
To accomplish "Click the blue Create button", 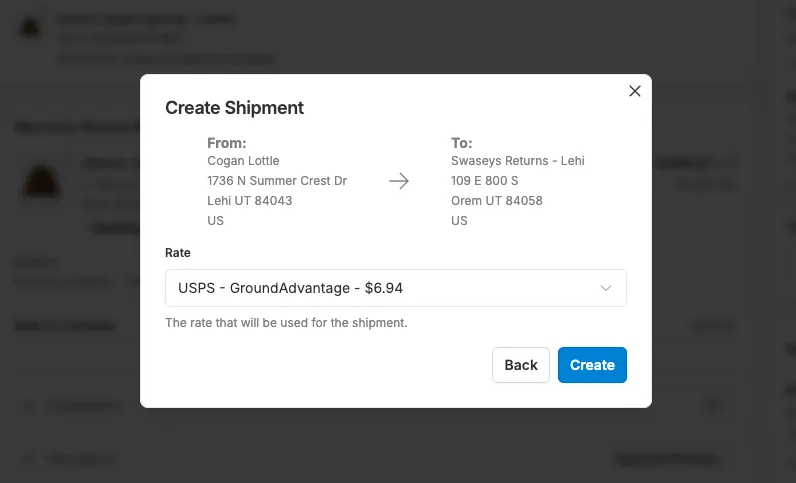I will (x=592, y=365).
